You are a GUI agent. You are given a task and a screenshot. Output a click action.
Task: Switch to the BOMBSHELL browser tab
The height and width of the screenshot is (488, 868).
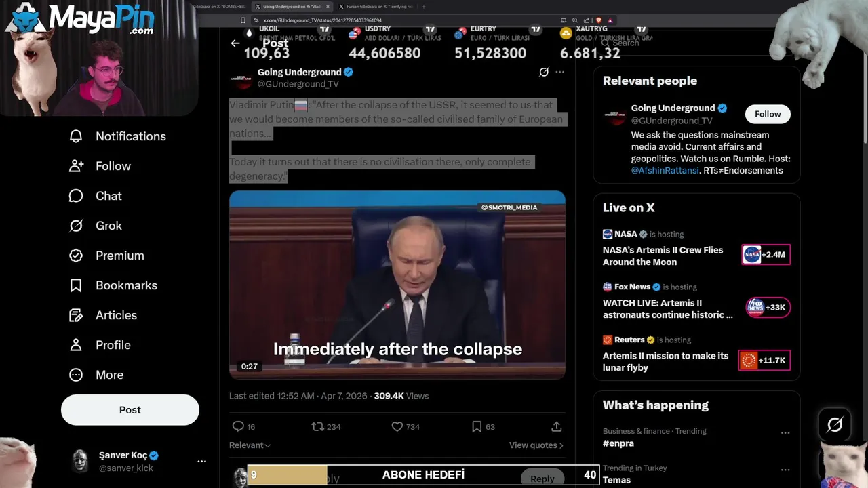coord(220,7)
